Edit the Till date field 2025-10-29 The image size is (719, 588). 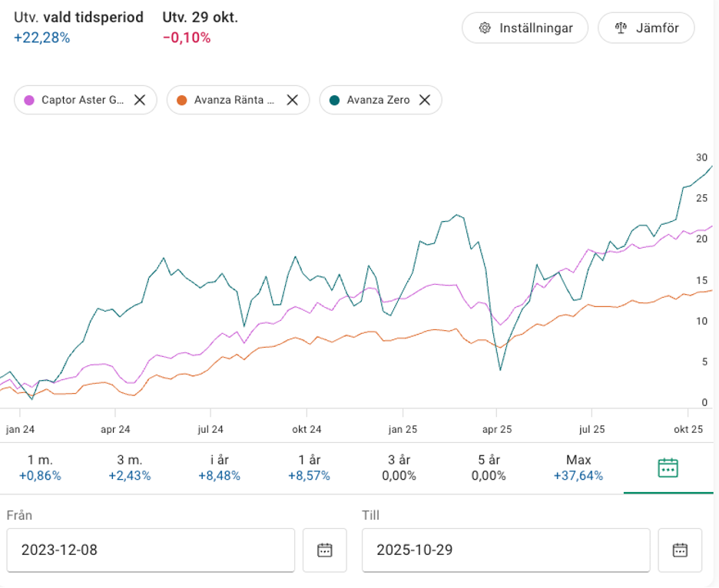pyautogui.click(x=505, y=550)
